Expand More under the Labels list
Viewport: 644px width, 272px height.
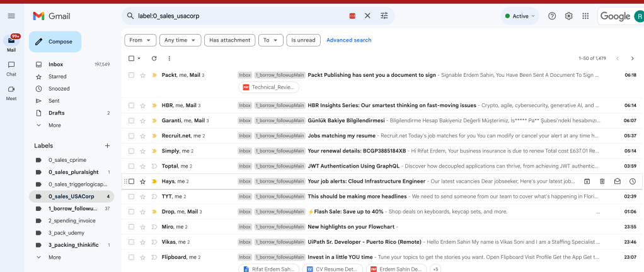click(x=54, y=258)
